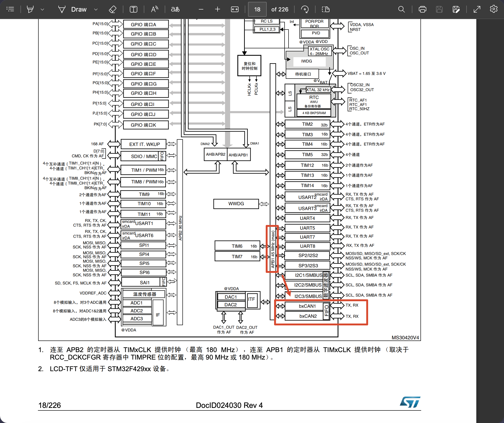Image resolution: width=504 pixels, height=423 pixels.
Task: Click the 'SAI1' block
Action: click(144, 282)
